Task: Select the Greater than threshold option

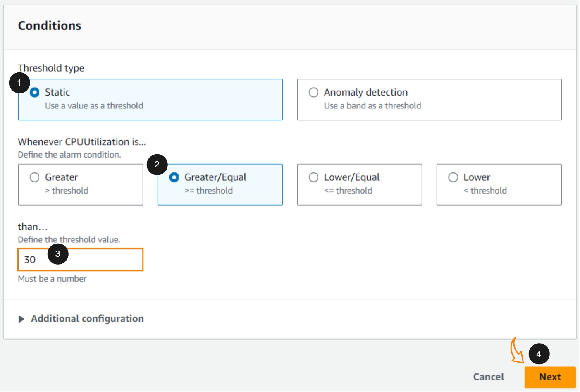Action: 35,177
